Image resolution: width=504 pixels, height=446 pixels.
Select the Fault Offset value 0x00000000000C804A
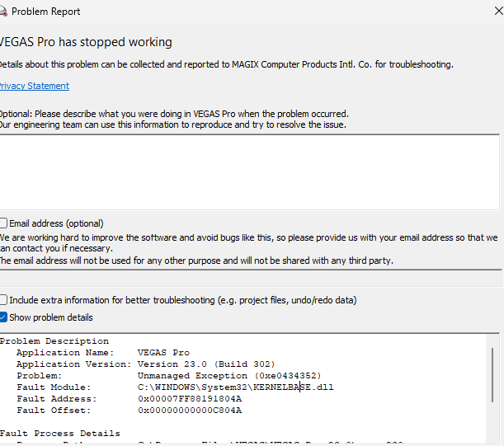(190, 411)
